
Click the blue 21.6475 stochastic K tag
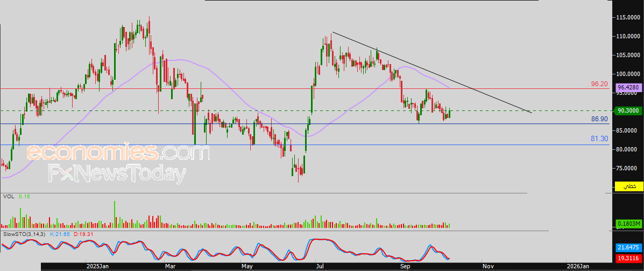coord(628,247)
